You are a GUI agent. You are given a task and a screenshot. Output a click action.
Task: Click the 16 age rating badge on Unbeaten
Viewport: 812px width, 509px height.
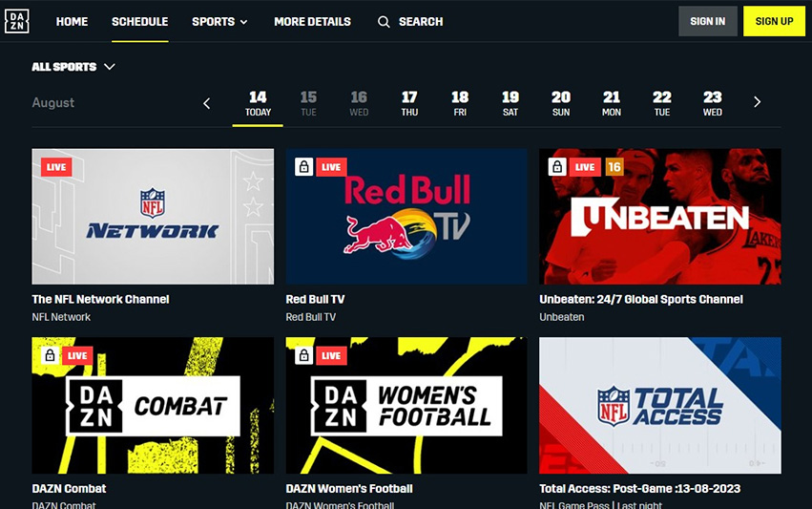[614, 167]
